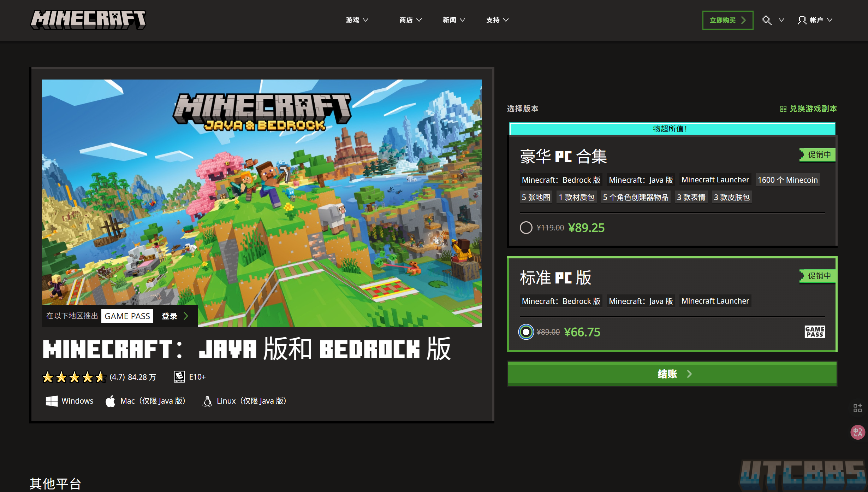The image size is (868, 492).
Task: Click the Linux penguin platform icon
Action: coord(207,401)
